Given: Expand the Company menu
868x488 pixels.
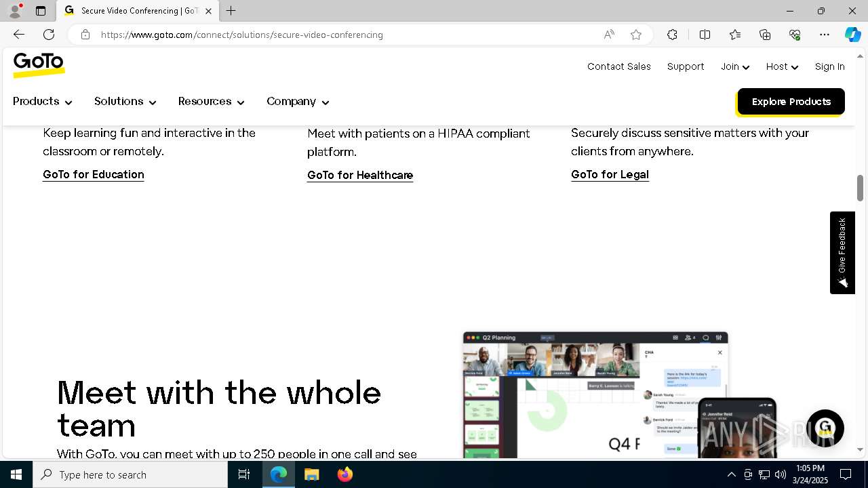Looking at the screenshot, I should tap(298, 102).
